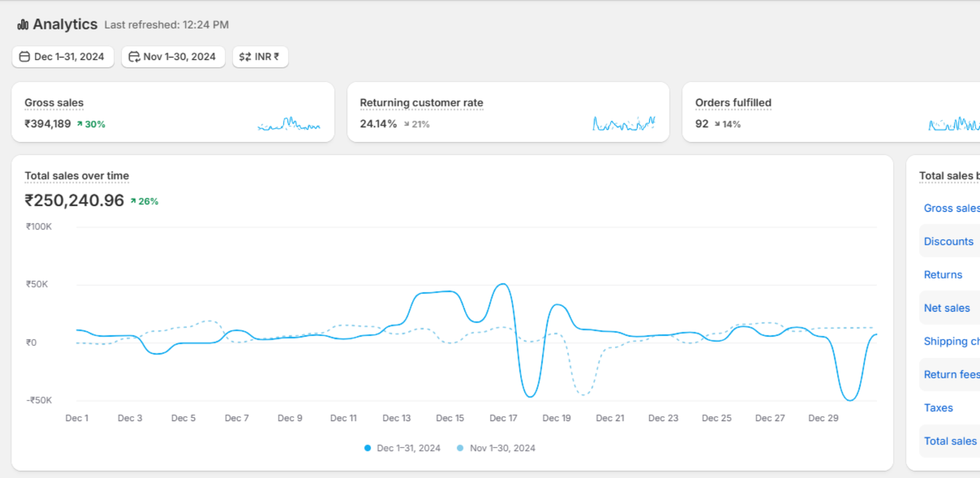
Task: Click the Gross sales sparkline chart
Action: click(288, 124)
